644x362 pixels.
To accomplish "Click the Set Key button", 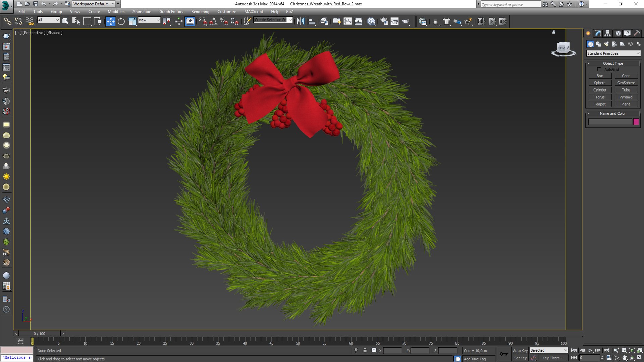I will [x=520, y=358].
